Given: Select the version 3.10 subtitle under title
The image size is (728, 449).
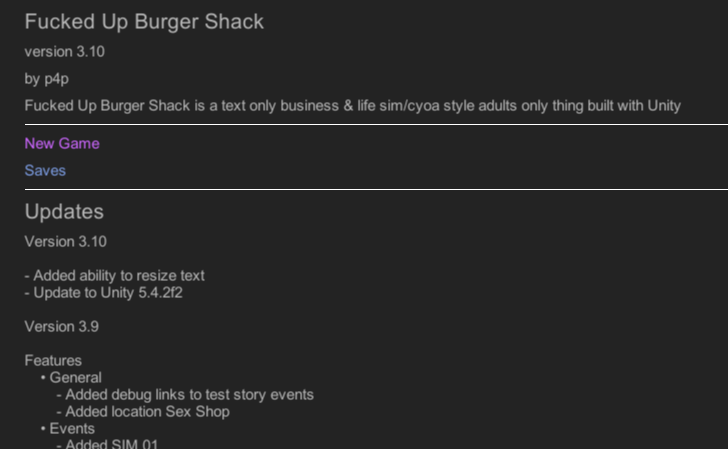Looking at the screenshot, I should click(x=65, y=52).
